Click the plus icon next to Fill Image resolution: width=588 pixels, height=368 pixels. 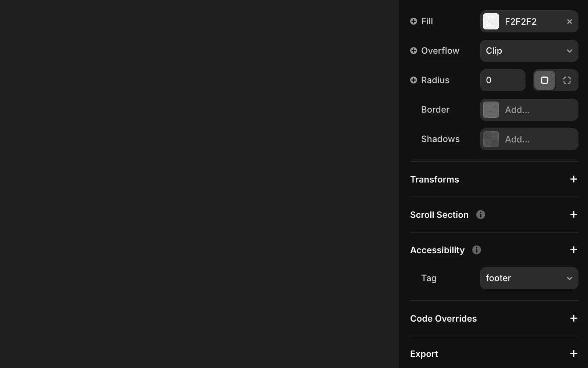click(413, 21)
